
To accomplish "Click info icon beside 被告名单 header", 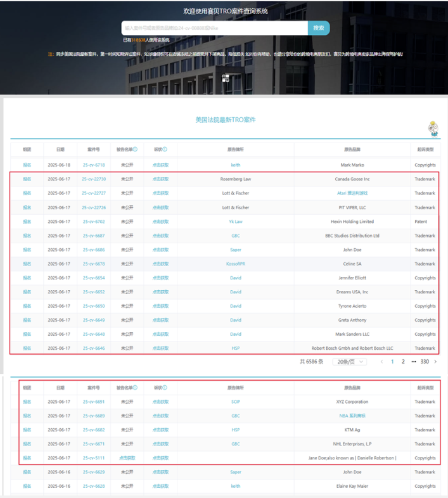I will [135, 150].
